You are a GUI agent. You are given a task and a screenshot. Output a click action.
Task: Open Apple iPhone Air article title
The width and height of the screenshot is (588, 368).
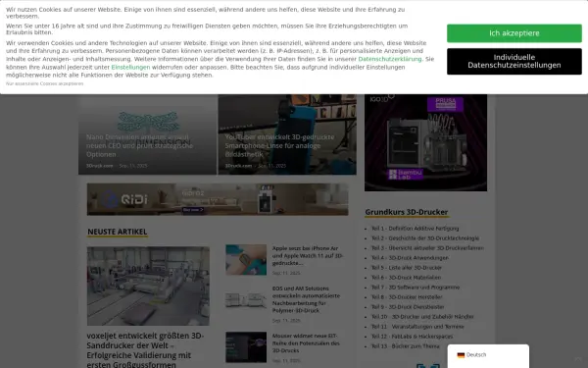click(x=308, y=256)
